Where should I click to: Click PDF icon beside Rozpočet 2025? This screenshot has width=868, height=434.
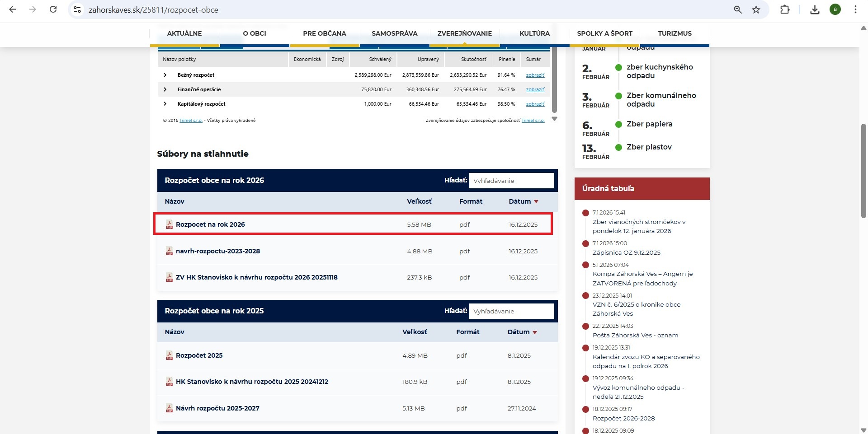tap(169, 355)
